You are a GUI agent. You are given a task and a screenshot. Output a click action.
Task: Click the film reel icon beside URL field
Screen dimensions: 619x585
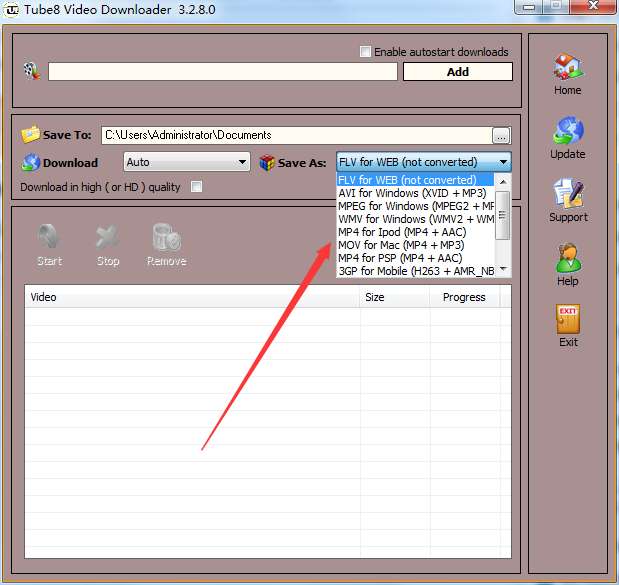coord(32,71)
